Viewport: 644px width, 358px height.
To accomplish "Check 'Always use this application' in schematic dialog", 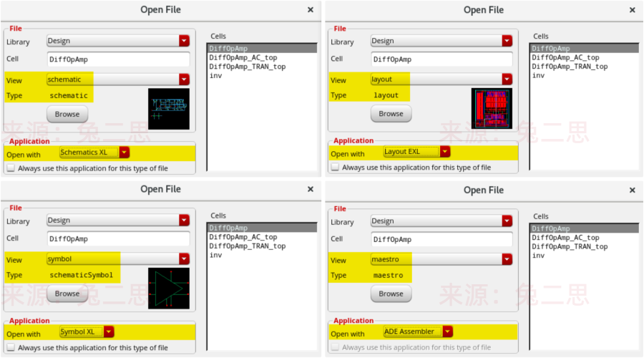I will coord(11,168).
